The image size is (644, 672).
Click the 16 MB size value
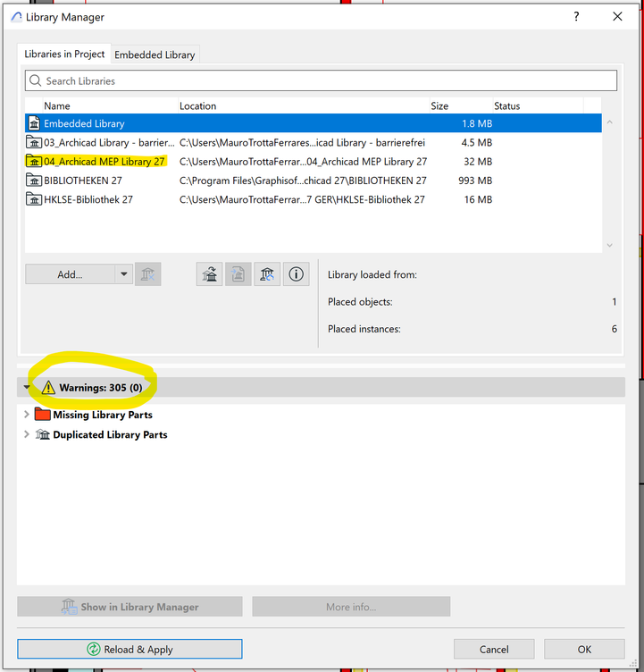(478, 199)
